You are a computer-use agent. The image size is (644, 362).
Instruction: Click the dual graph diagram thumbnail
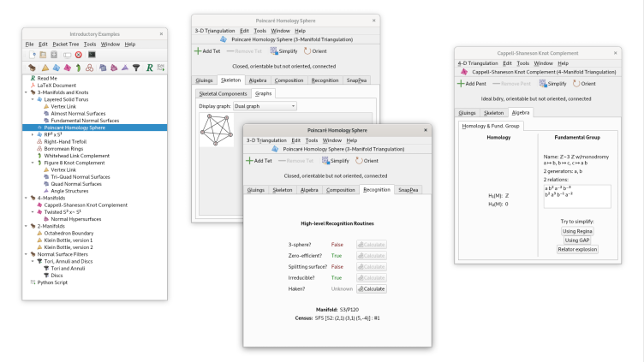tap(218, 129)
